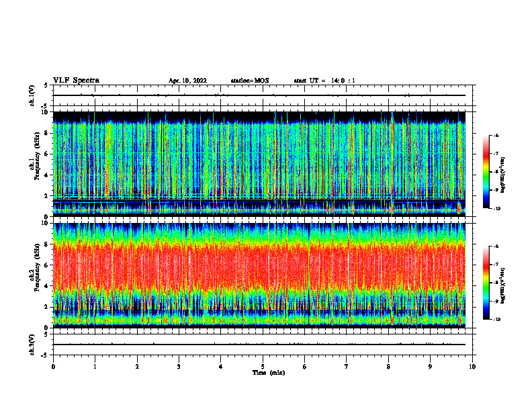
Task: Click the time axis tick label "8"
Action: click(x=388, y=367)
